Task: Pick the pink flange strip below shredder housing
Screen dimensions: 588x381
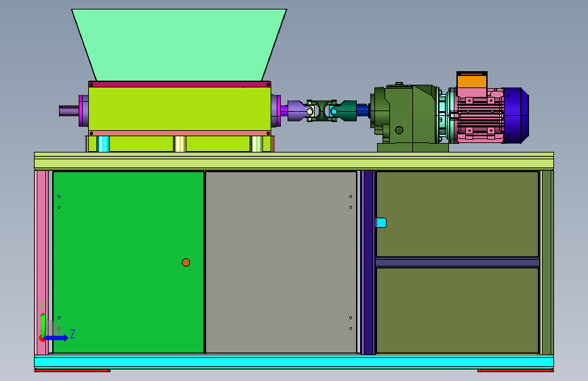Action: 180,133
